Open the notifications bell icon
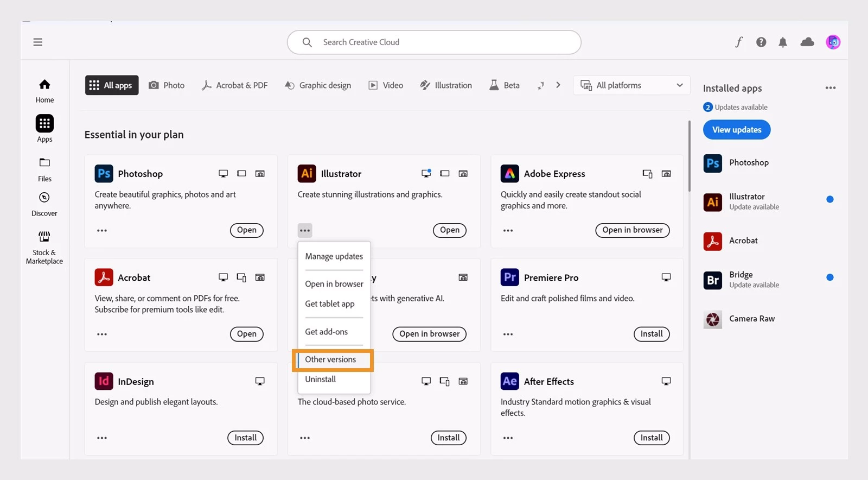This screenshot has height=480, width=868. tap(783, 42)
